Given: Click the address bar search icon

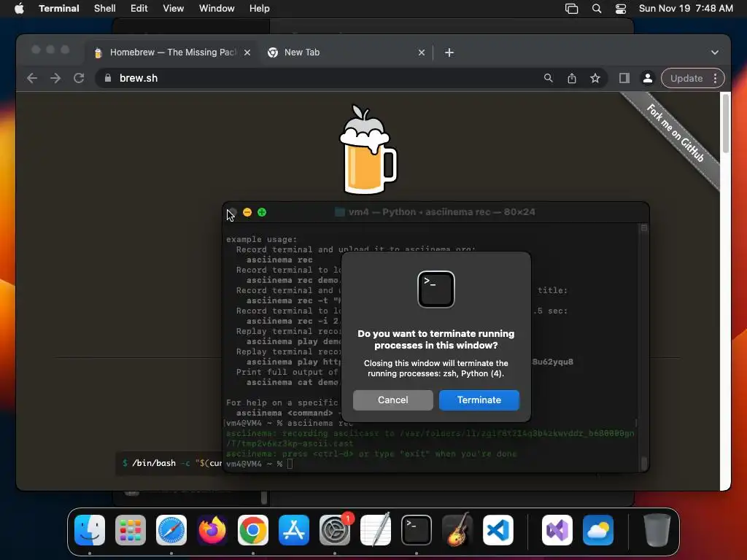Looking at the screenshot, I should [549, 78].
